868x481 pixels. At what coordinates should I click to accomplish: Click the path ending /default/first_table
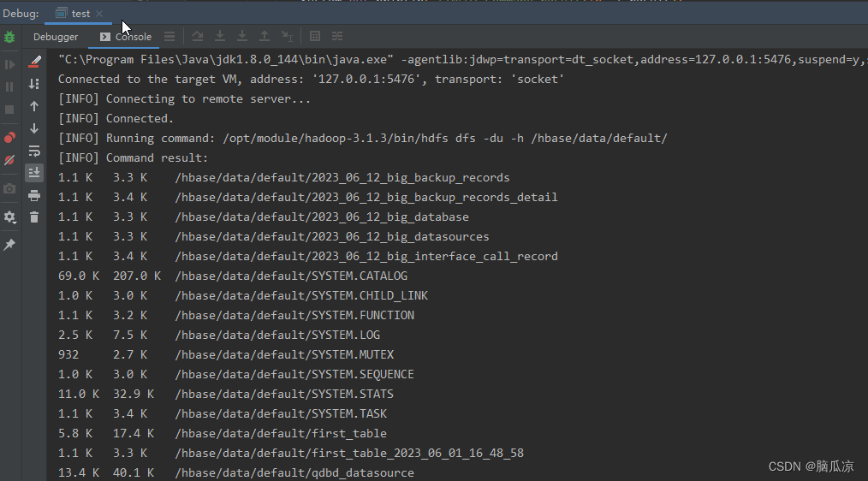click(281, 433)
